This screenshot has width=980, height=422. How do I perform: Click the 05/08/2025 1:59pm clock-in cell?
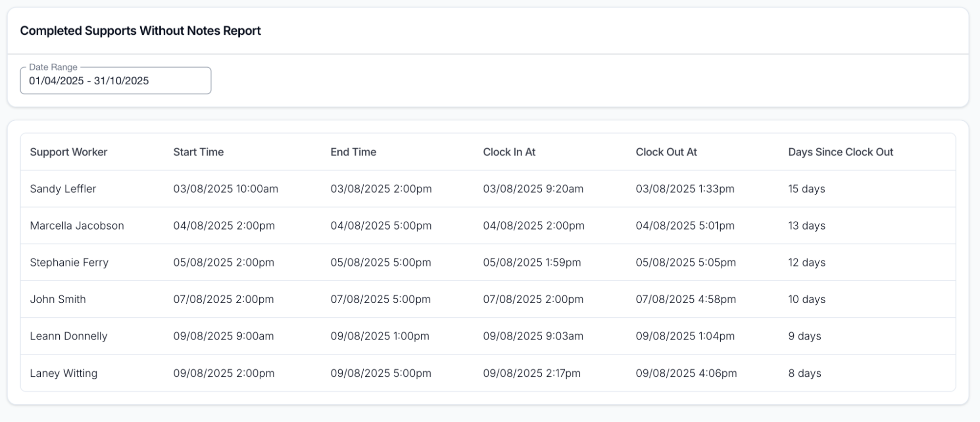[x=531, y=263]
